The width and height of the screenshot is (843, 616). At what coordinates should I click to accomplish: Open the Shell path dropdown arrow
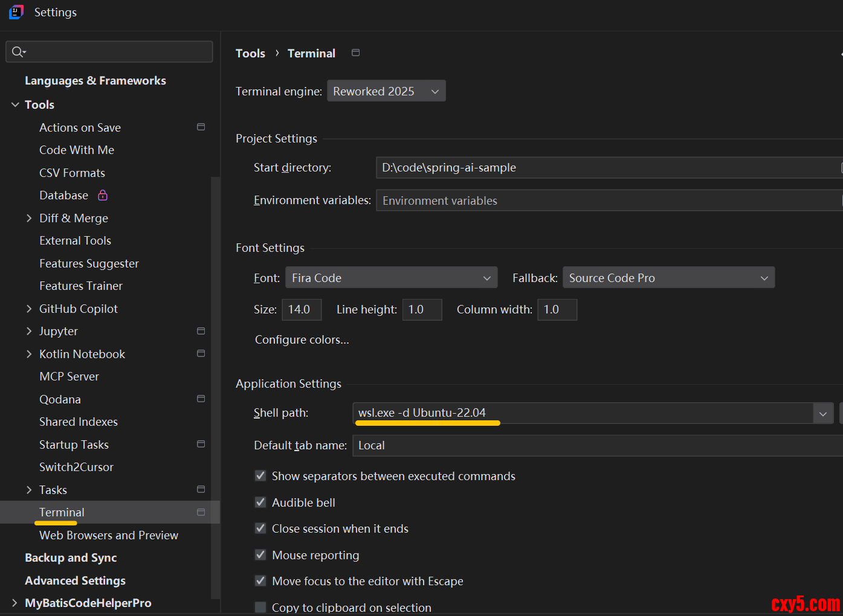tap(822, 414)
